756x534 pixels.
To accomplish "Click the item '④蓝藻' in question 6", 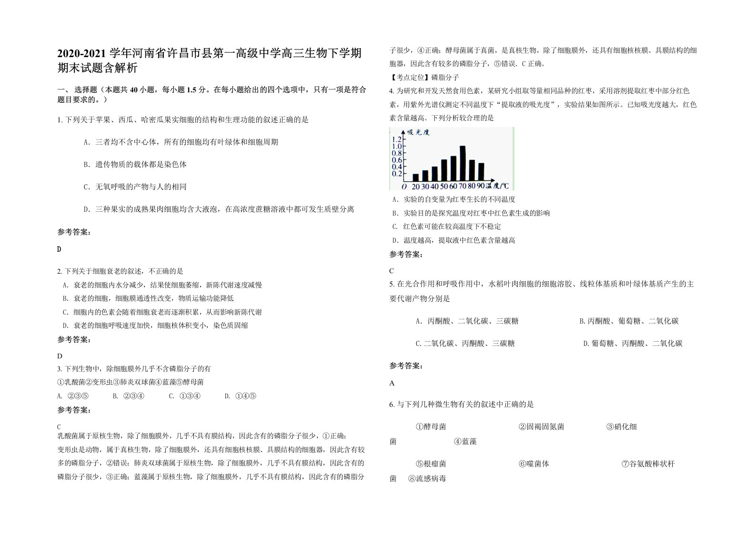I will [x=465, y=442].
